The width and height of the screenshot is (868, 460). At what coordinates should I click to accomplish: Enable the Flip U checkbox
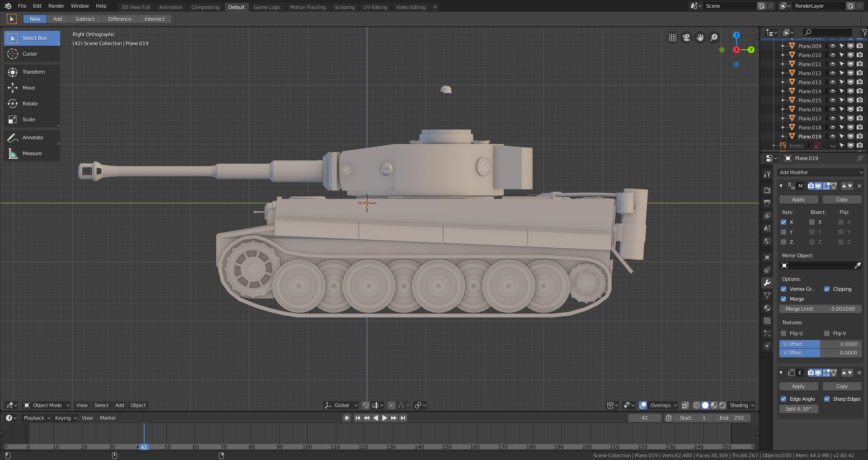(783, 333)
